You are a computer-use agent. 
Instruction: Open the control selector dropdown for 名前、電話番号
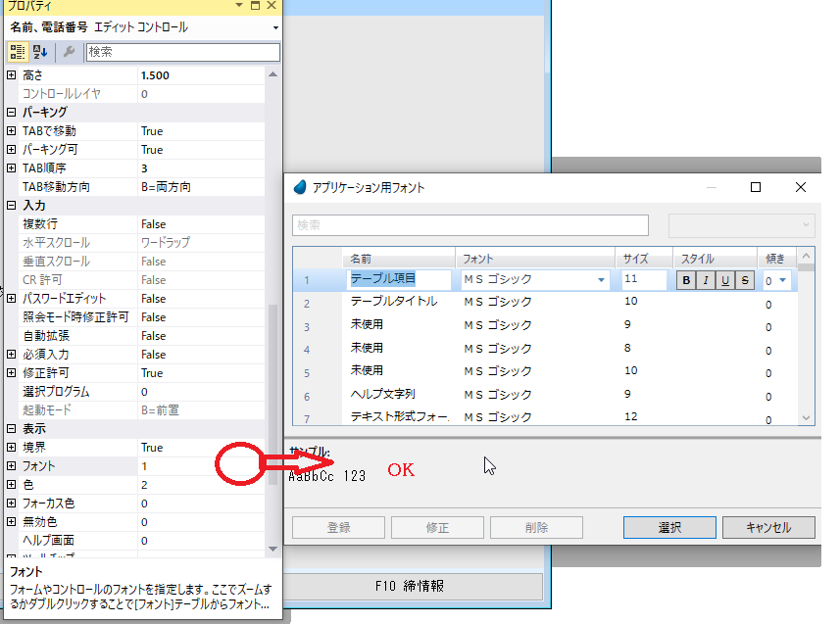[274, 28]
